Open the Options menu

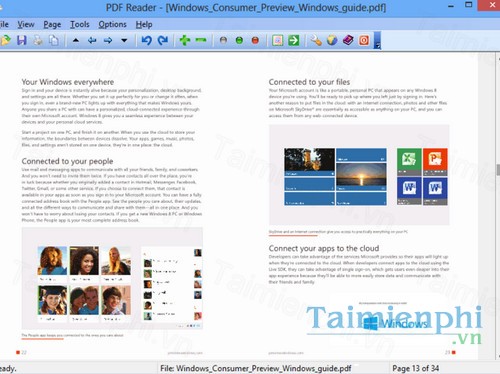coord(112,24)
